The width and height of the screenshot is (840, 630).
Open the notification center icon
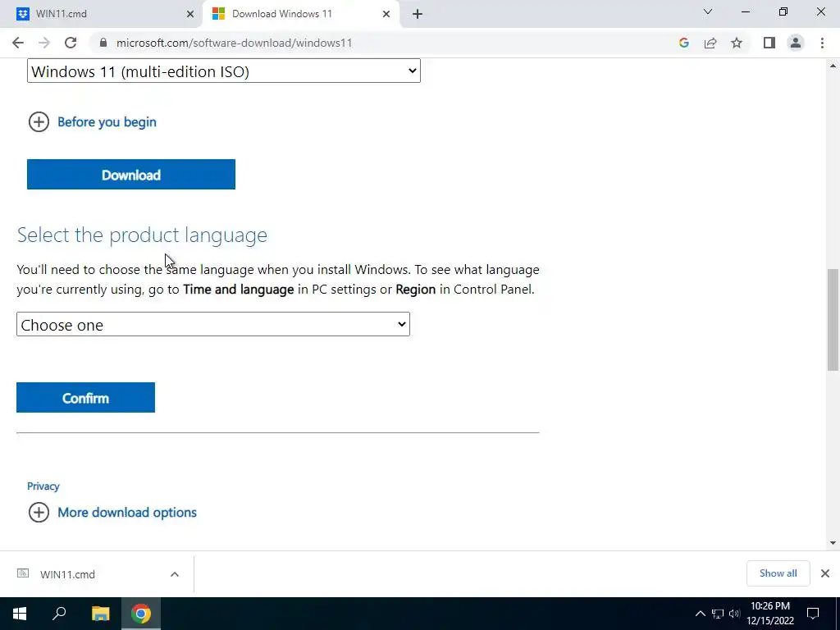[x=813, y=614]
